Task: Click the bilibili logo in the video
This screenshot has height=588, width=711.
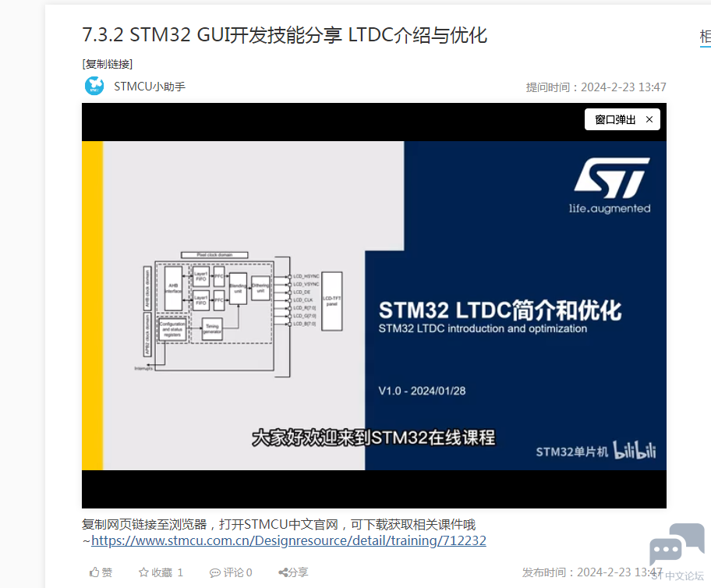Action: 635,450
